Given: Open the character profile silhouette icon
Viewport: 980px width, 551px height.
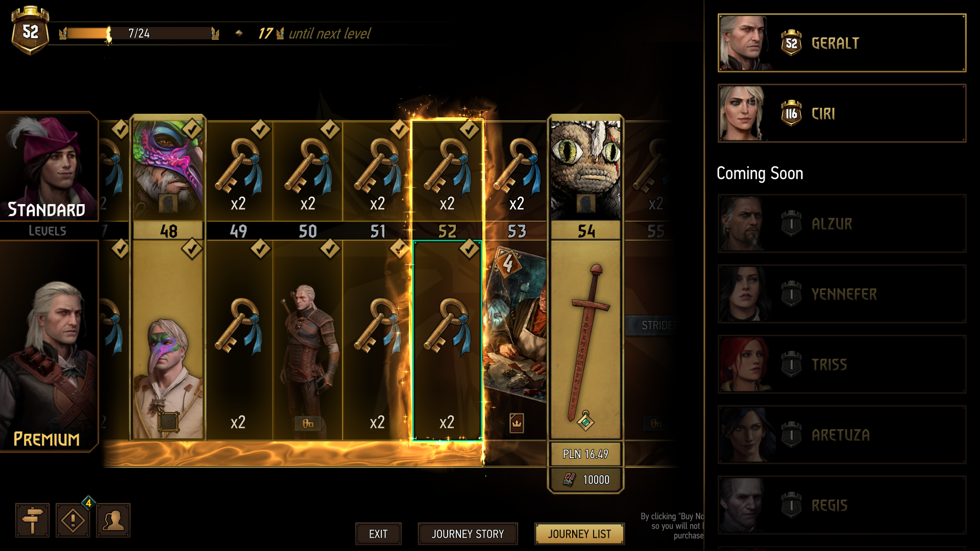Looking at the screenshot, I should [x=113, y=520].
